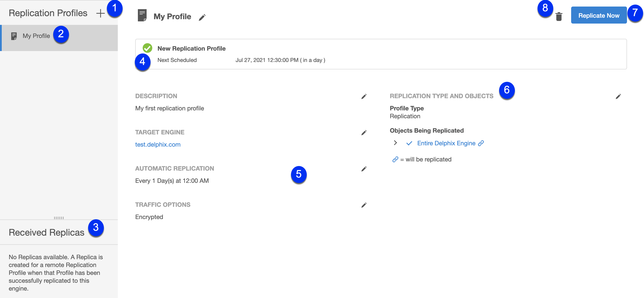Click the sidebar panel resize handle
Image resolution: width=644 pixels, height=298 pixels.
59,218
